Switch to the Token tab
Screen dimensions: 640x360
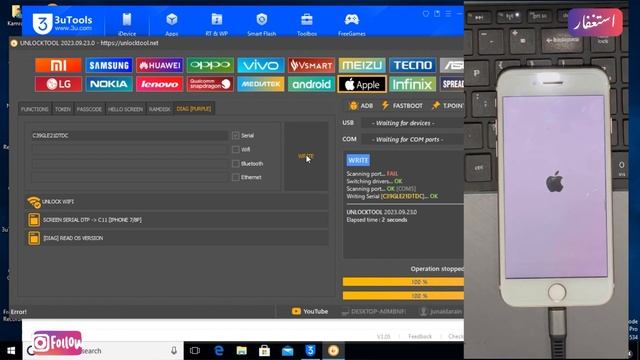coord(62,109)
